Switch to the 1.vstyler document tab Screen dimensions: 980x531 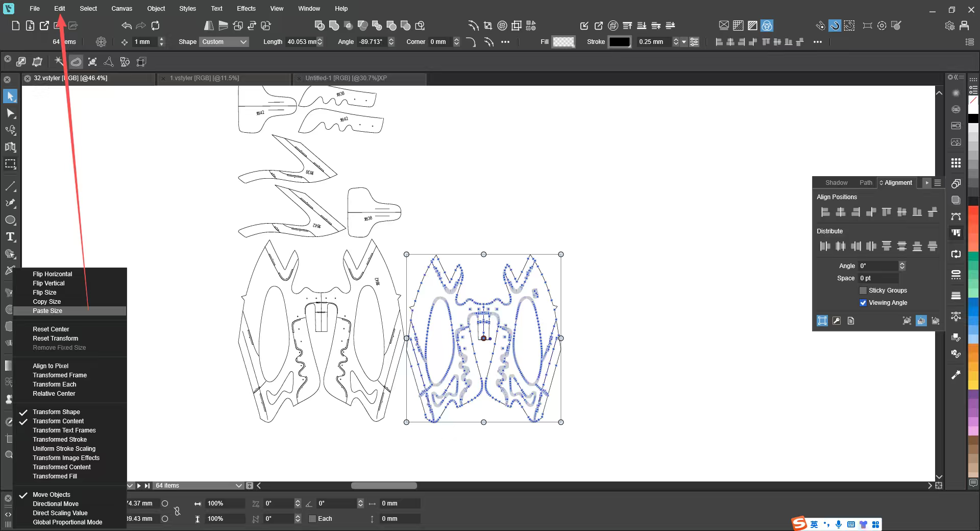(204, 78)
